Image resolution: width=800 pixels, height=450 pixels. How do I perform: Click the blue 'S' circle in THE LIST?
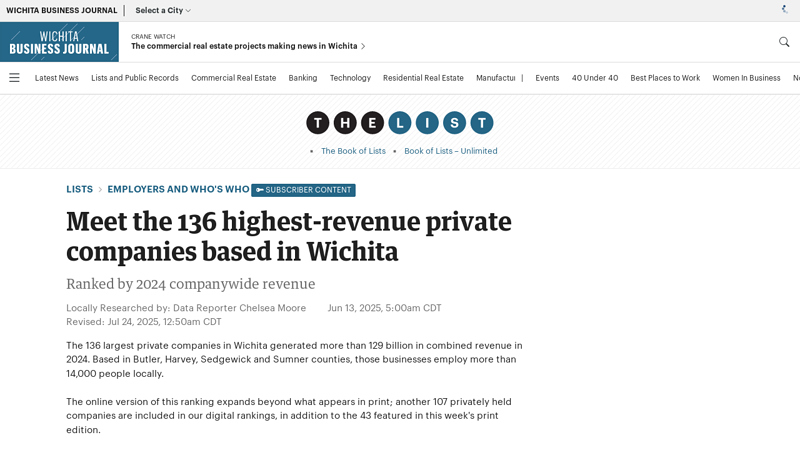[x=454, y=123]
